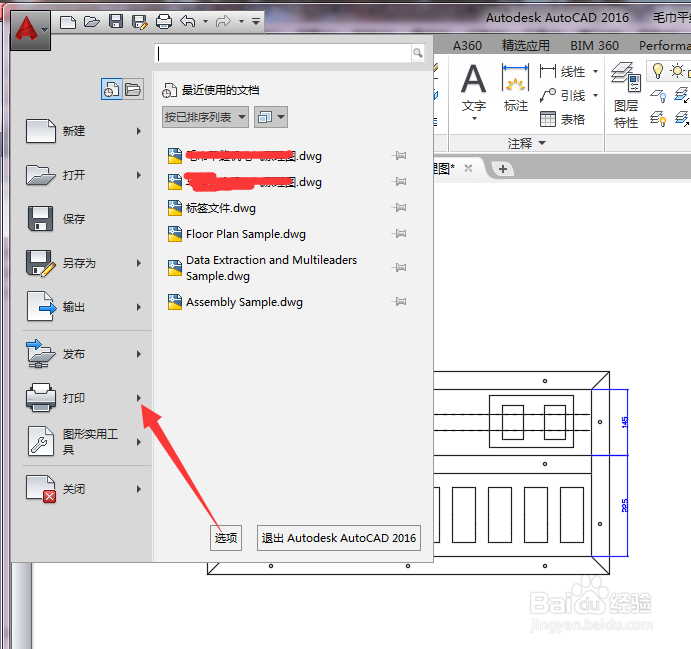The image size is (691, 649).
Task: Click the Undo arrow icon
Action: pos(188,21)
